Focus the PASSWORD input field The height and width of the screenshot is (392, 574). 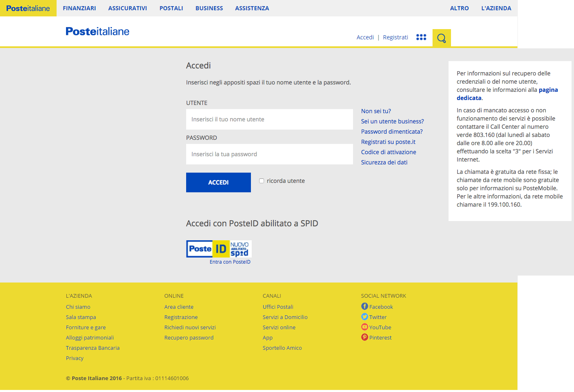click(x=269, y=154)
